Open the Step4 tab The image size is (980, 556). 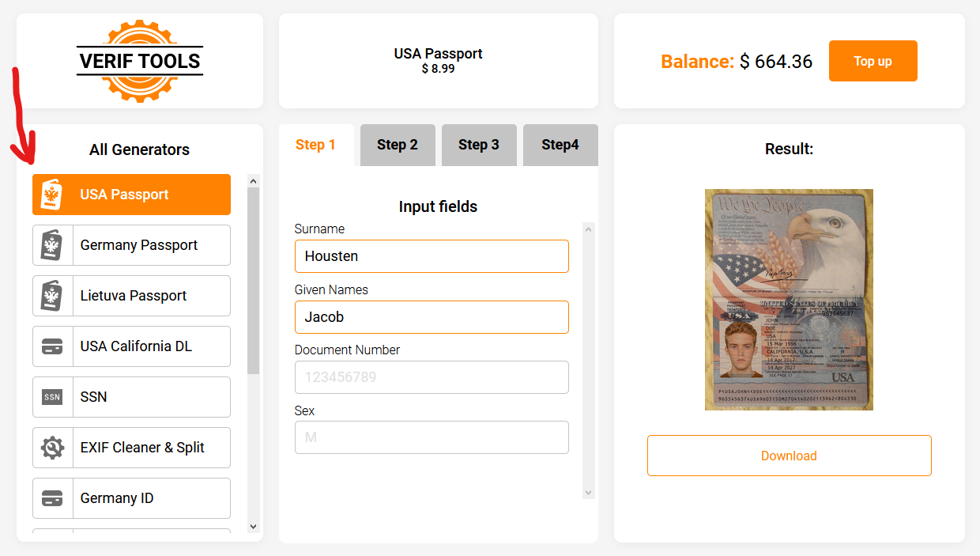560,145
